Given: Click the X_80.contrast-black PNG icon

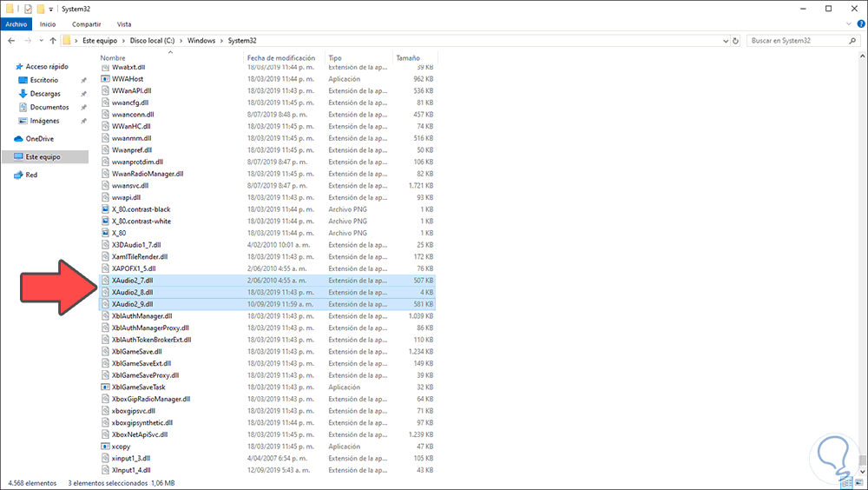Looking at the screenshot, I should click(105, 209).
